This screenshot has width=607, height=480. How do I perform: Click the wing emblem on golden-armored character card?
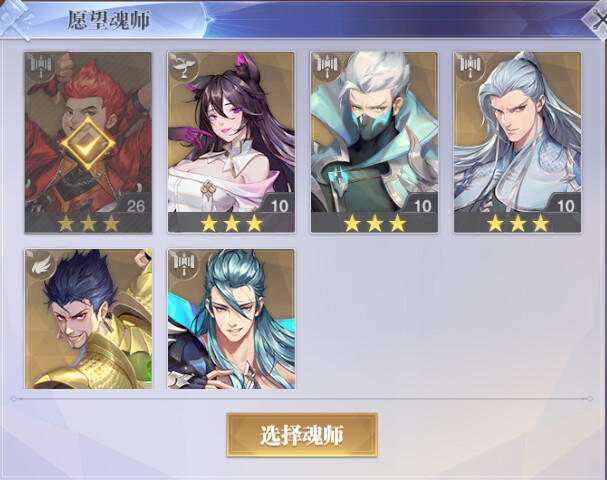pyautogui.click(x=41, y=264)
